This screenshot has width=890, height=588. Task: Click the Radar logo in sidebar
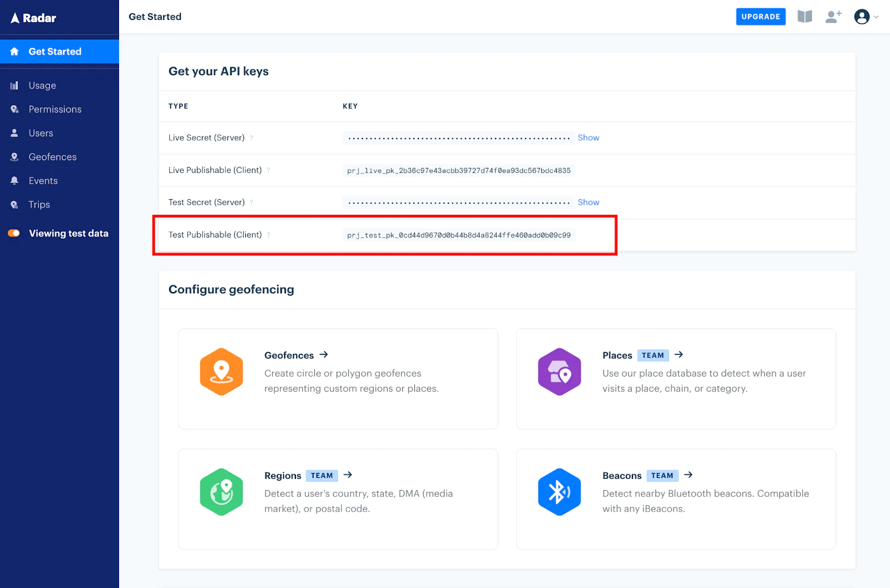[33, 18]
